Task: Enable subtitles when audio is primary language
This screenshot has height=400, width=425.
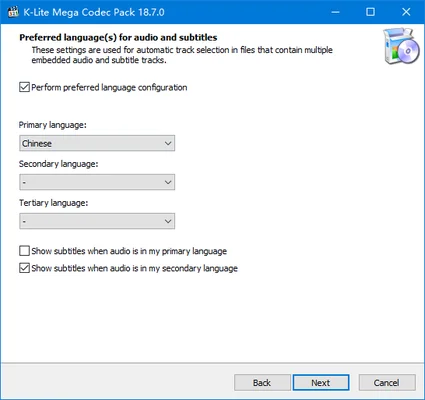Action: [x=24, y=251]
